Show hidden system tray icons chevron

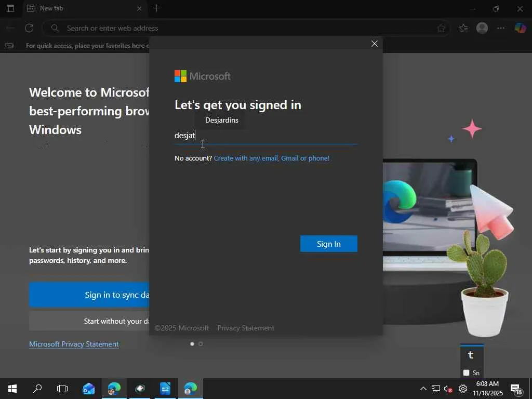(x=423, y=389)
